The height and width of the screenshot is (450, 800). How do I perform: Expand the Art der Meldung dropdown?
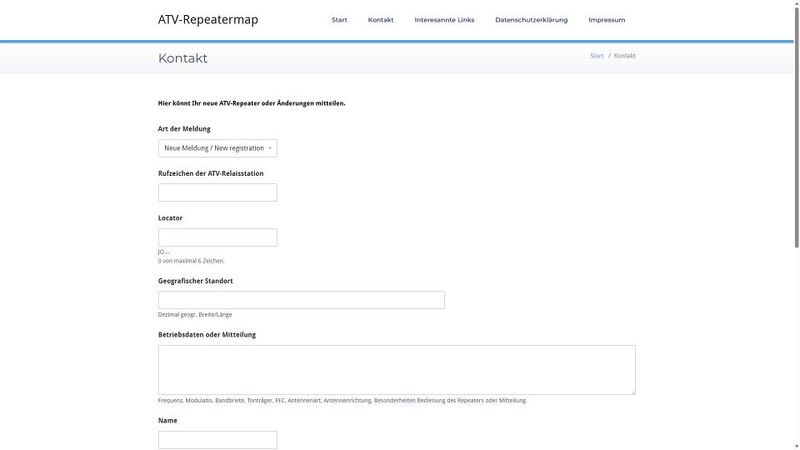click(217, 148)
